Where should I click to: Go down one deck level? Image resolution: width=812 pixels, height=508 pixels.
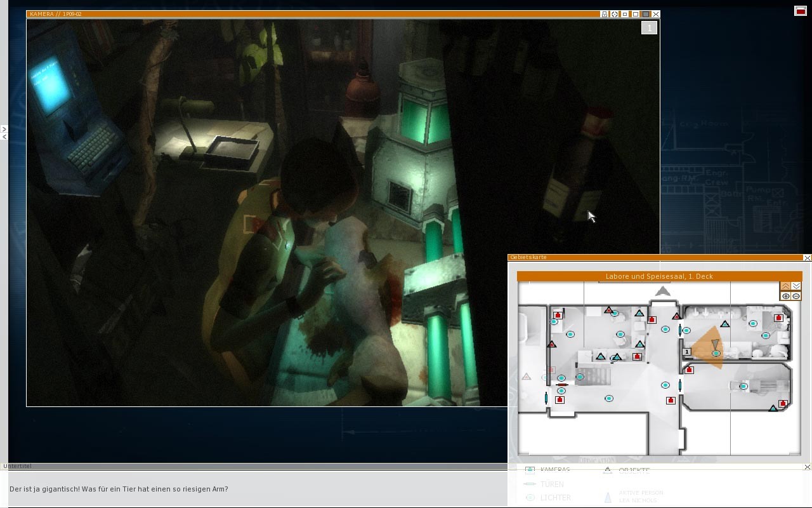point(796,286)
